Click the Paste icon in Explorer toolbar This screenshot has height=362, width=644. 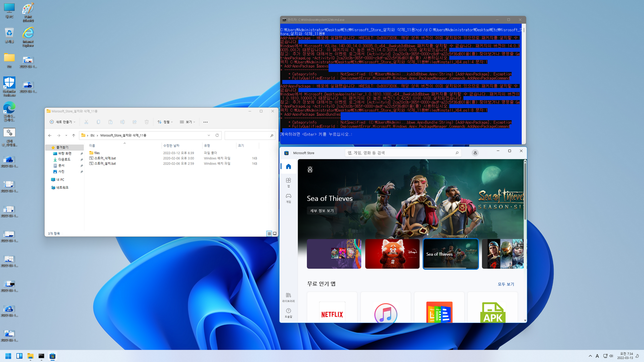coord(110,122)
